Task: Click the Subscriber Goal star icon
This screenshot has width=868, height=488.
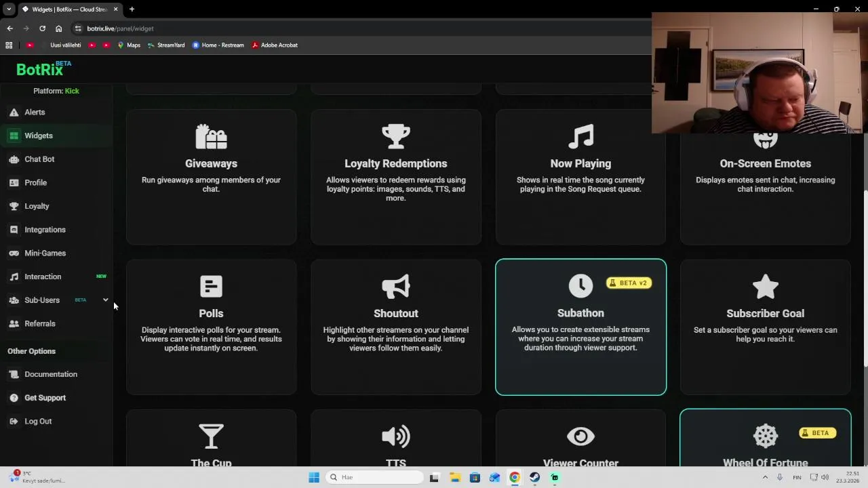Action: pyautogui.click(x=766, y=286)
